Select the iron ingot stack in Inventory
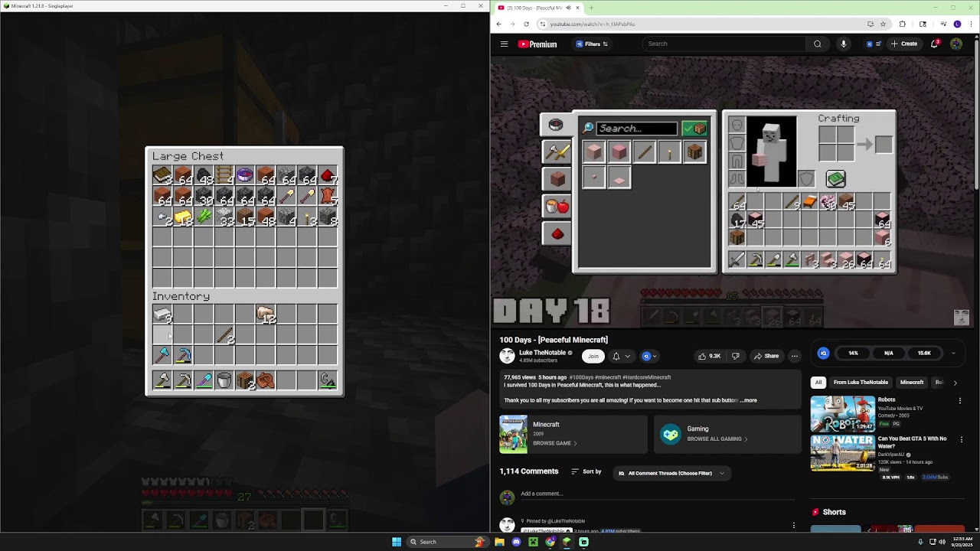 click(x=162, y=314)
